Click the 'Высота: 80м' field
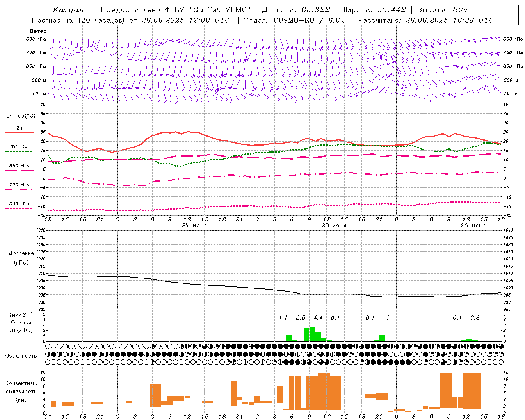The height and width of the screenshot is (420, 525). point(443,10)
